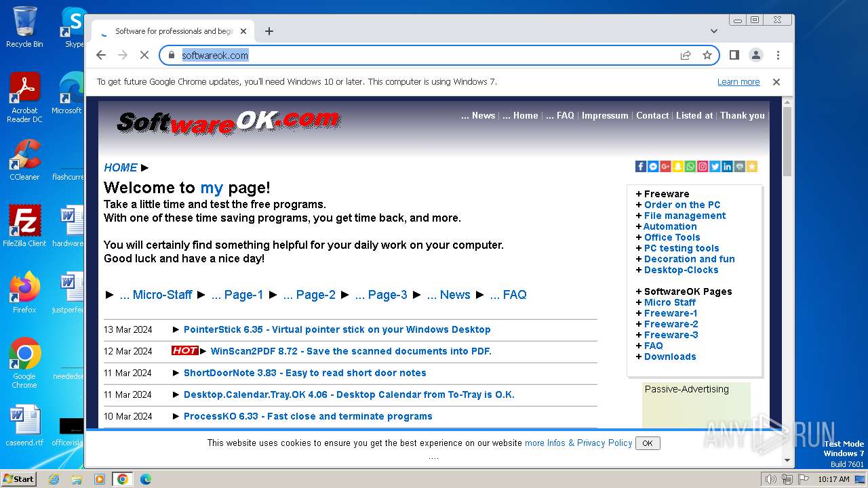Open Contact in top navigation
Viewport: 868px width, 488px height.
coord(652,115)
